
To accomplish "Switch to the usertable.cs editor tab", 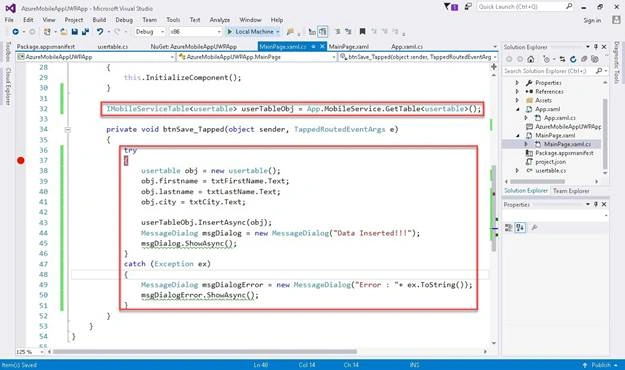I will pos(113,47).
